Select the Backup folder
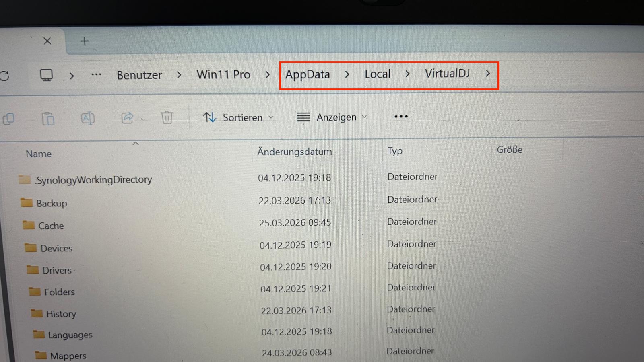 pos(52,203)
